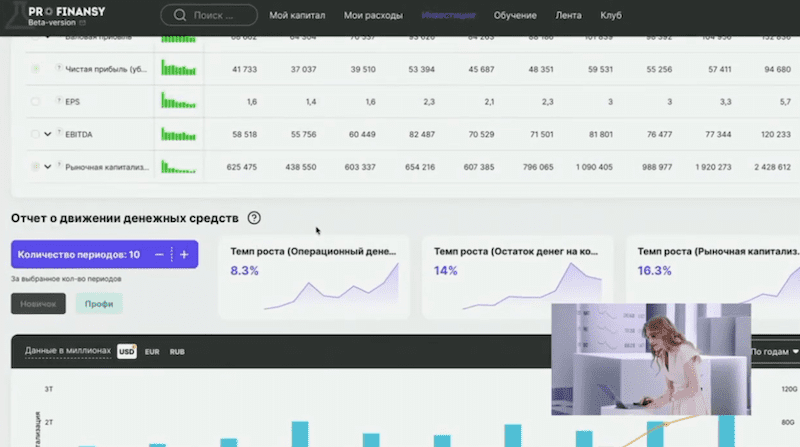Open the Обучение menu
This screenshot has height=447, width=800.
click(515, 15)
